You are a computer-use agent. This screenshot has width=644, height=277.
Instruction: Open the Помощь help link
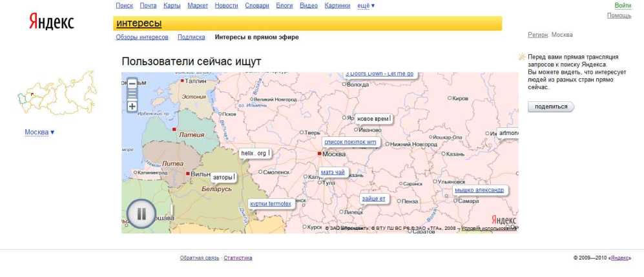pos(619,15)
